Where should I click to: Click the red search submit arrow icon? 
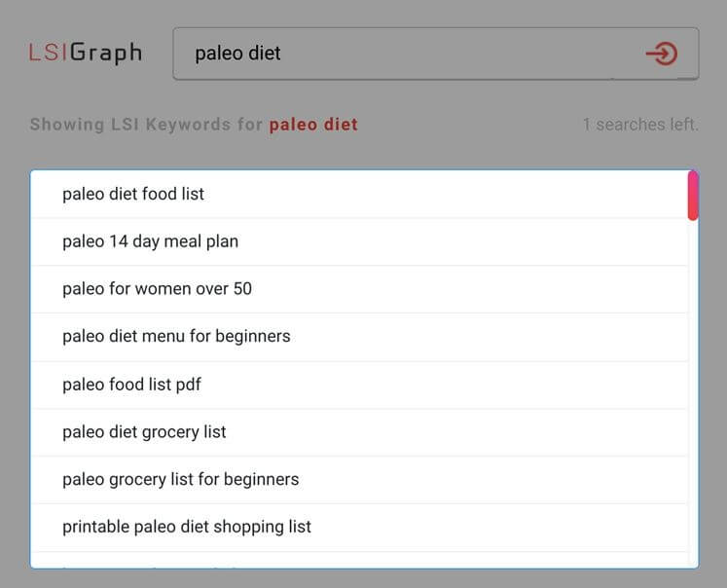(x=662, y=54)
